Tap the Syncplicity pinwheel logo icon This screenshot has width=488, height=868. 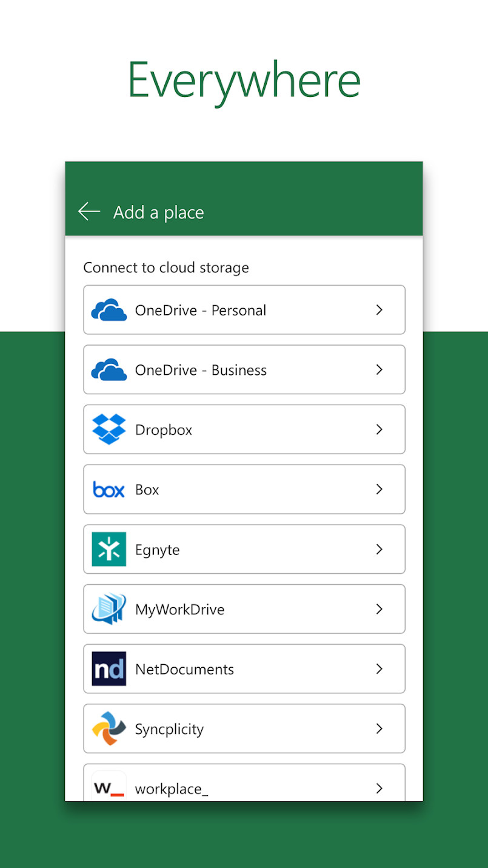tap(109, 728)
